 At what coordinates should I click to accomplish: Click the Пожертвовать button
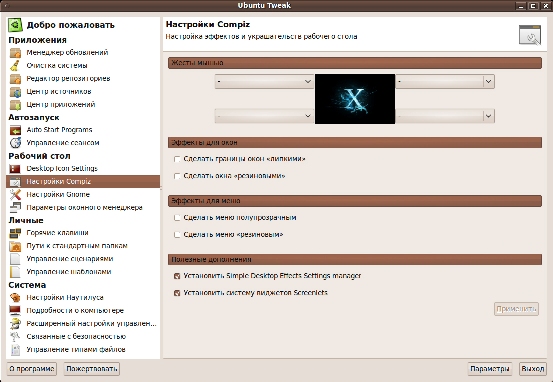pos(92,369)
